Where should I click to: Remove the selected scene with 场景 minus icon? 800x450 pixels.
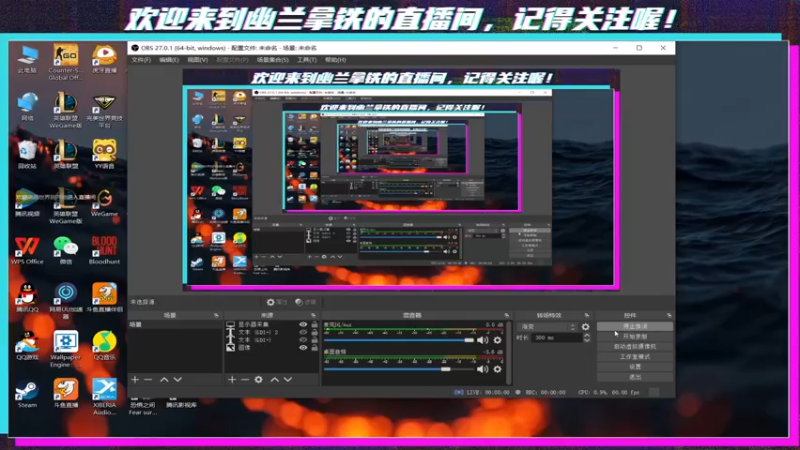148,380
